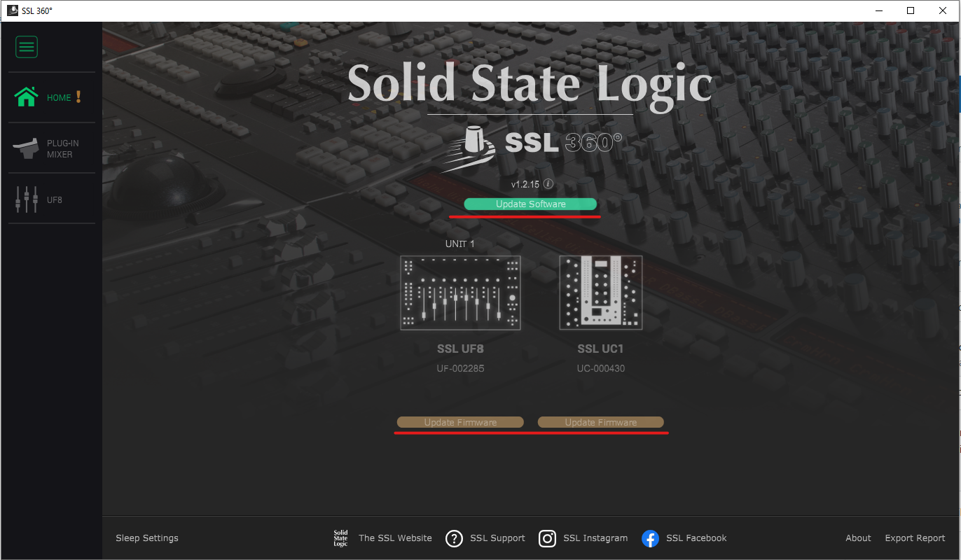
Task: Click Export Report
Action: click(x=915, y=538)
